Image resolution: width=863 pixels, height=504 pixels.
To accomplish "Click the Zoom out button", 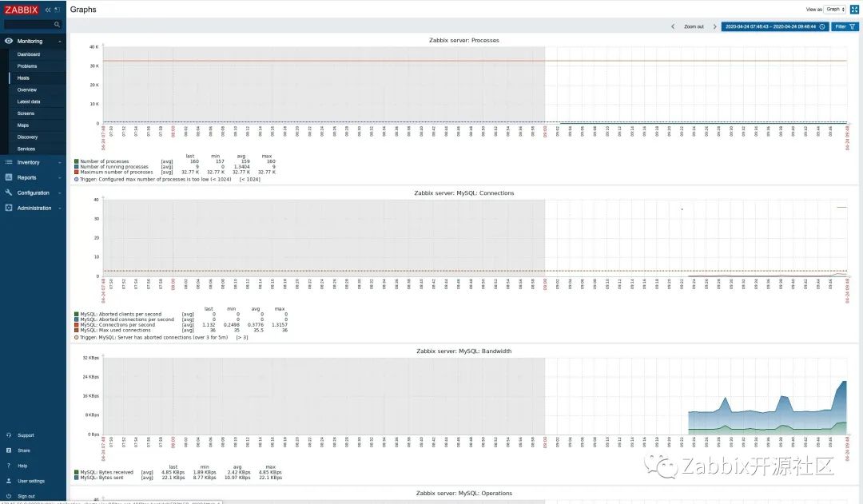I will [694, 26].
